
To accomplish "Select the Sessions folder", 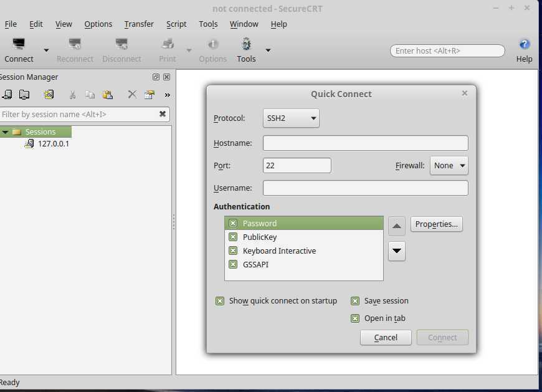I will [x=40, y=131].
